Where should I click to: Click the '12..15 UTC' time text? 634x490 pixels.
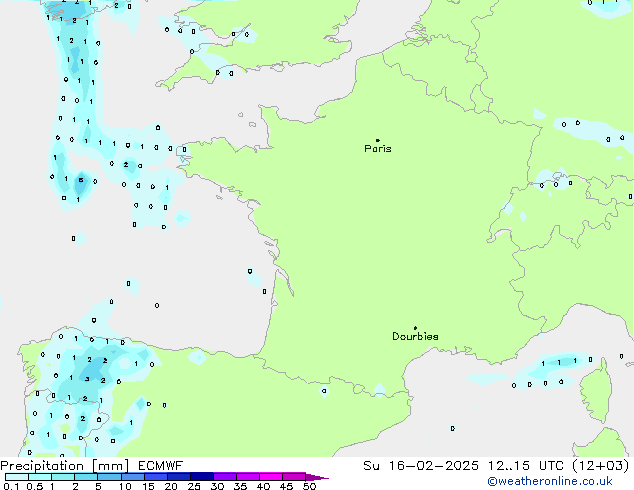tap(526, 466)
